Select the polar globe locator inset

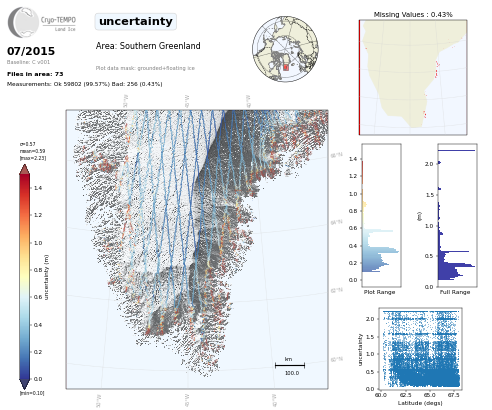point(285,49)
